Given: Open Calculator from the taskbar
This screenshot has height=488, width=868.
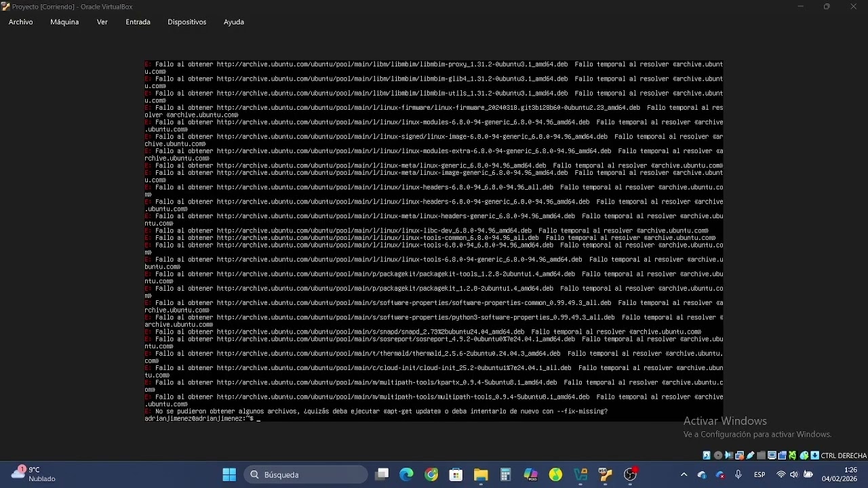Looking at the screenshot, I should point(505,474).
